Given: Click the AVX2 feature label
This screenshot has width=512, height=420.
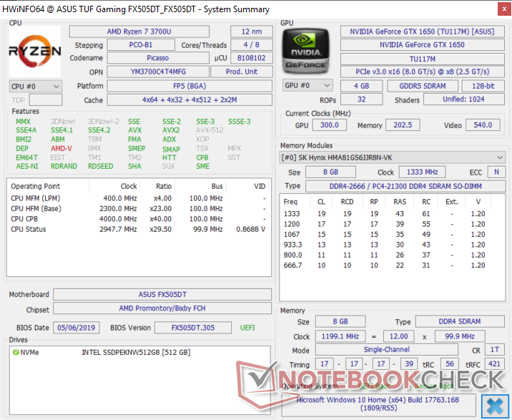Looking at the screenshot, I should coord(171,130).
